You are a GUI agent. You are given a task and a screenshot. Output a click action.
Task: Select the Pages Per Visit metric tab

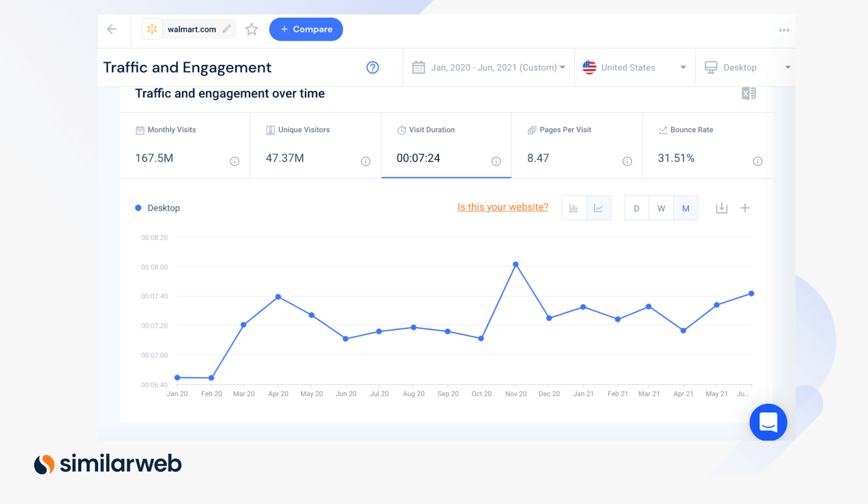pyautogui.click(x=577, y=145)
